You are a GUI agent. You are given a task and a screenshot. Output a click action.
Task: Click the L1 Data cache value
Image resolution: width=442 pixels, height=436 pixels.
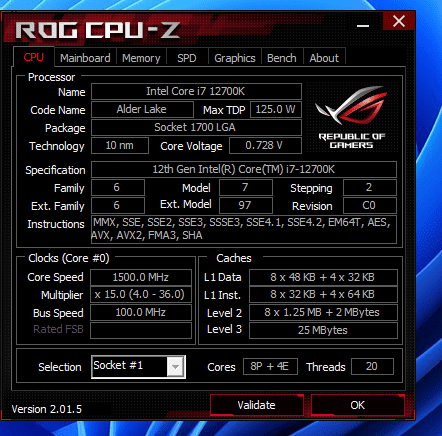click(323, 277)
